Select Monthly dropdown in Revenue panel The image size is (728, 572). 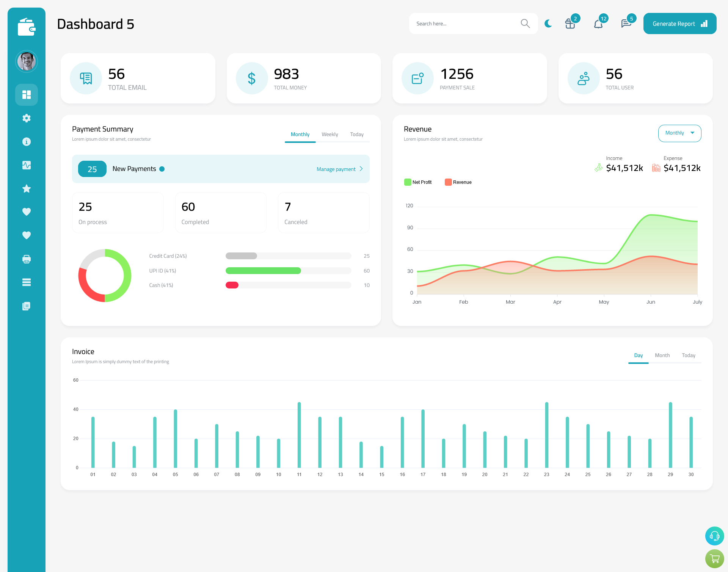point(679,132)
